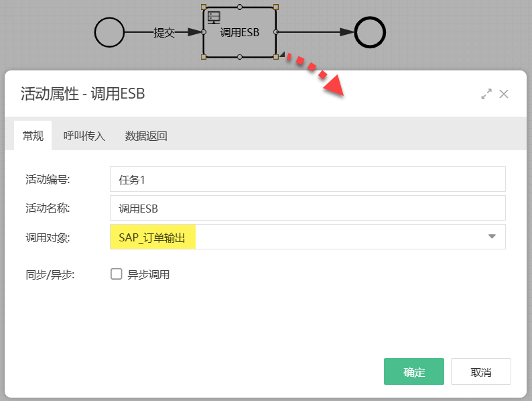Viewport: 532px width, 401px height.
Task: Click the server icon inside the 调用ESB node
Action: coord(214,17)
